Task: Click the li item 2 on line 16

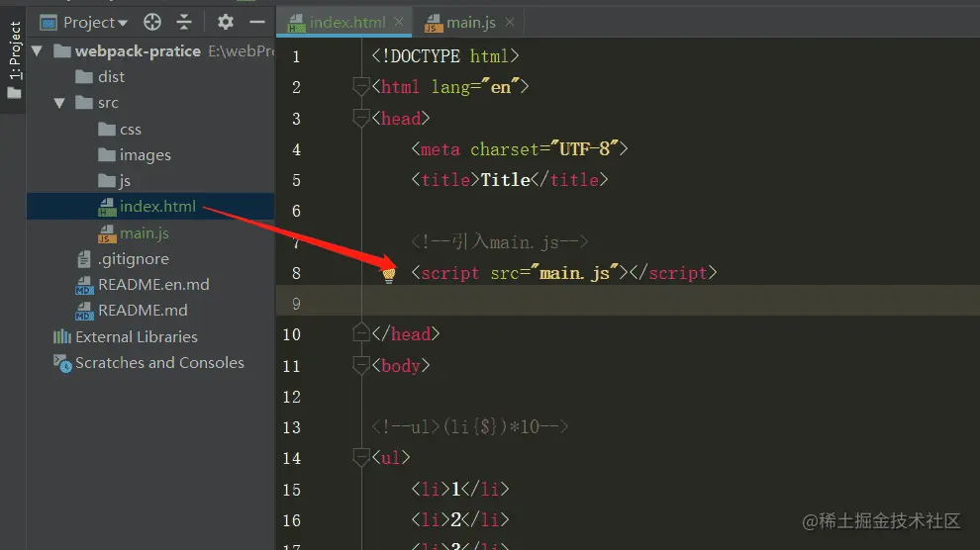Action: 460,519
